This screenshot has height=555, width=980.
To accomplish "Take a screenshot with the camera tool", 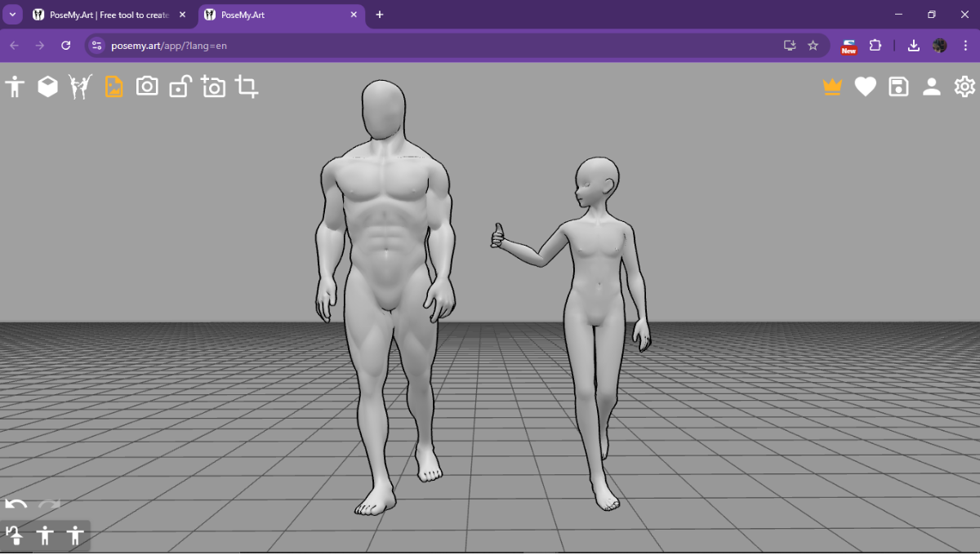I will 147,86.
